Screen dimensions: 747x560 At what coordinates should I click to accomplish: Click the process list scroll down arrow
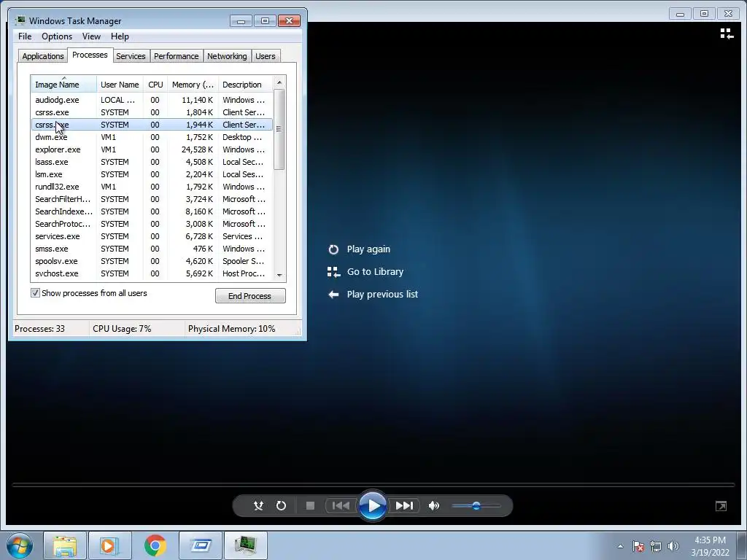point(279,275)
